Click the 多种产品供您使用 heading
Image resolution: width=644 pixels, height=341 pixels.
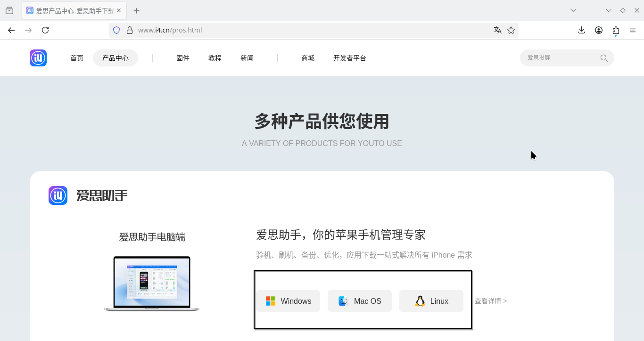click(x=322, y=122)
